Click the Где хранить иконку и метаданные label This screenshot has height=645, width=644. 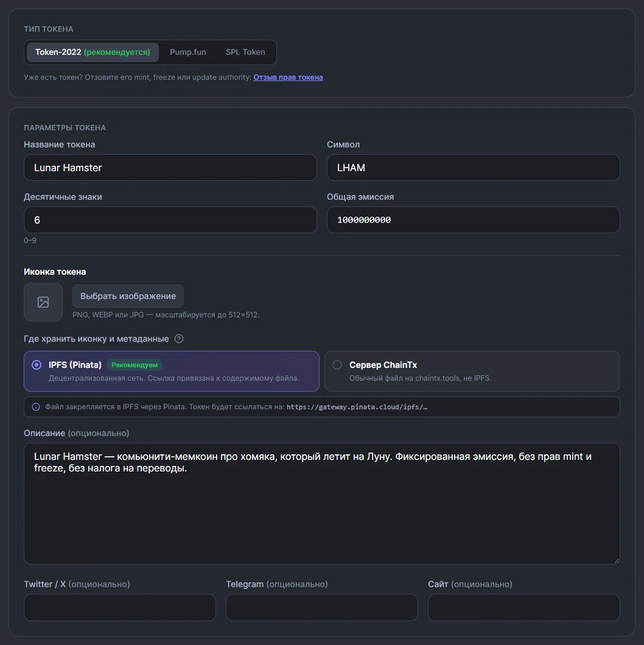point(96,339)
